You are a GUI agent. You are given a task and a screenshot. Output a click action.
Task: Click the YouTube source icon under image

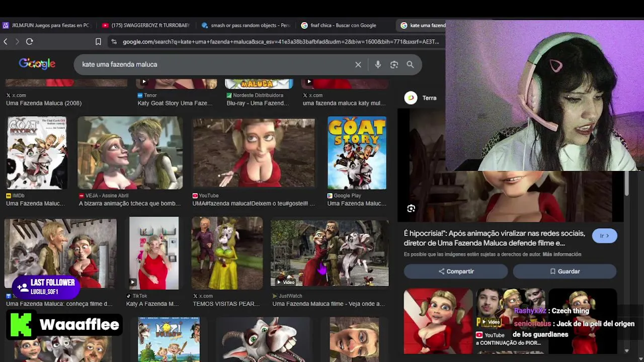(195, 196)
